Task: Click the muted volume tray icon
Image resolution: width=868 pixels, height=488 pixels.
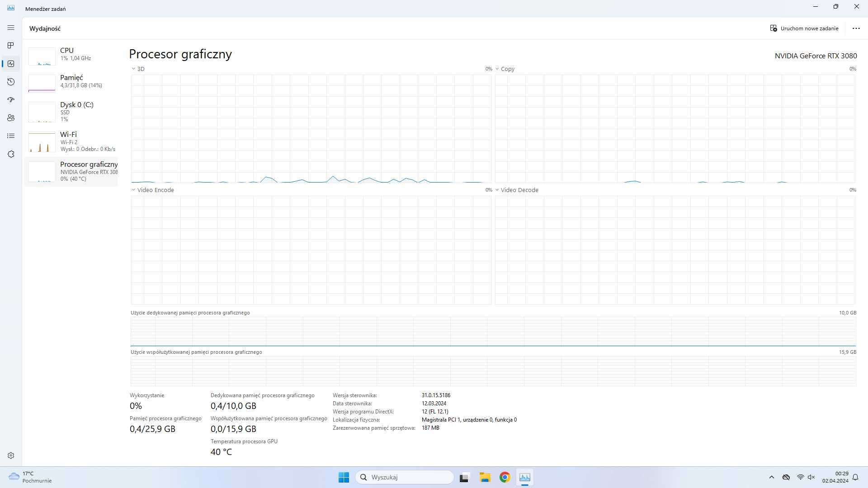Action: [x=811, y=477]
